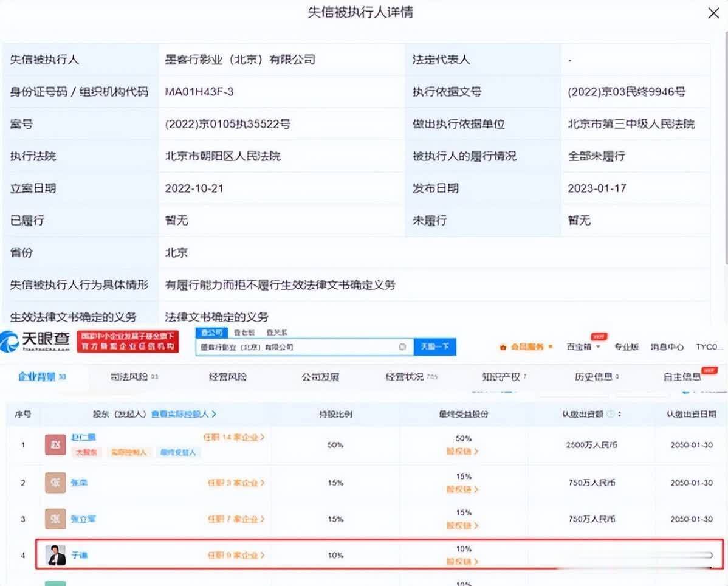Switch to the 经营风险 tab
The width and height of the screenshot is (728, 586).
coord(227,376)
